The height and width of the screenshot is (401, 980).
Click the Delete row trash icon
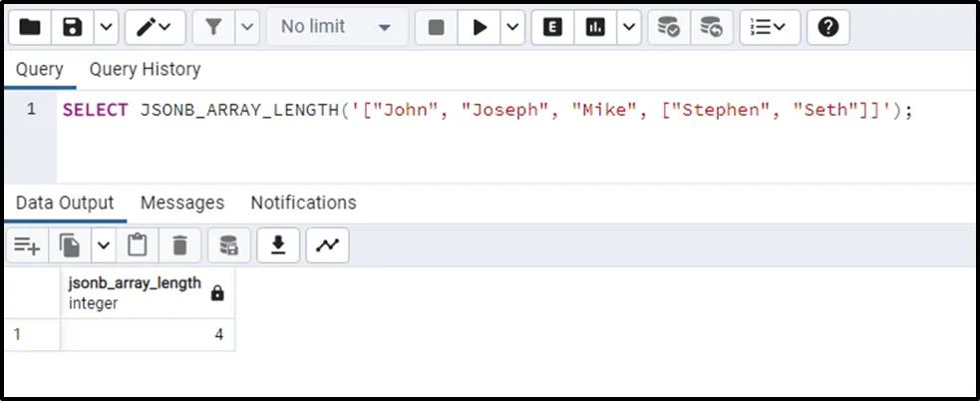click(179, 244)
